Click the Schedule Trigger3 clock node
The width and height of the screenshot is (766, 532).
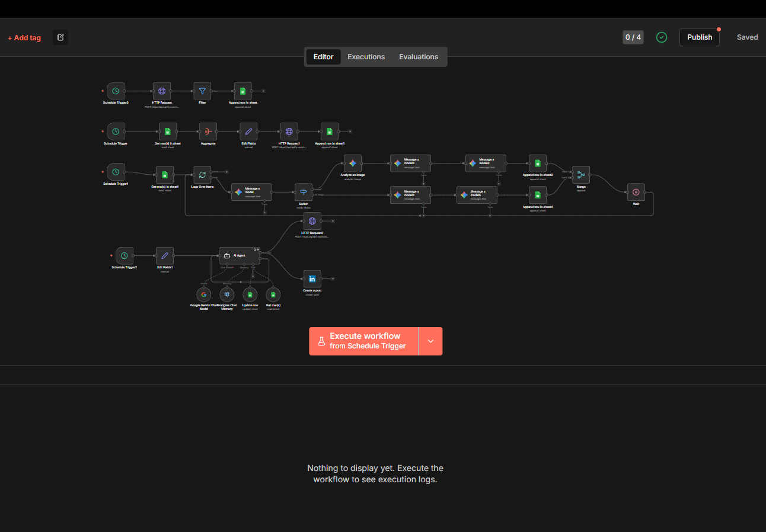coord(116,91)
